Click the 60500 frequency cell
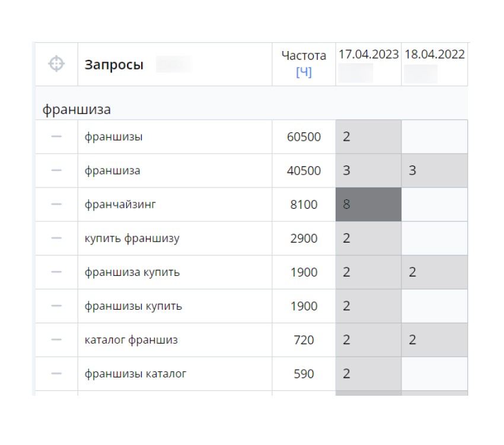 pyautogui.click(x=304, y=137)
